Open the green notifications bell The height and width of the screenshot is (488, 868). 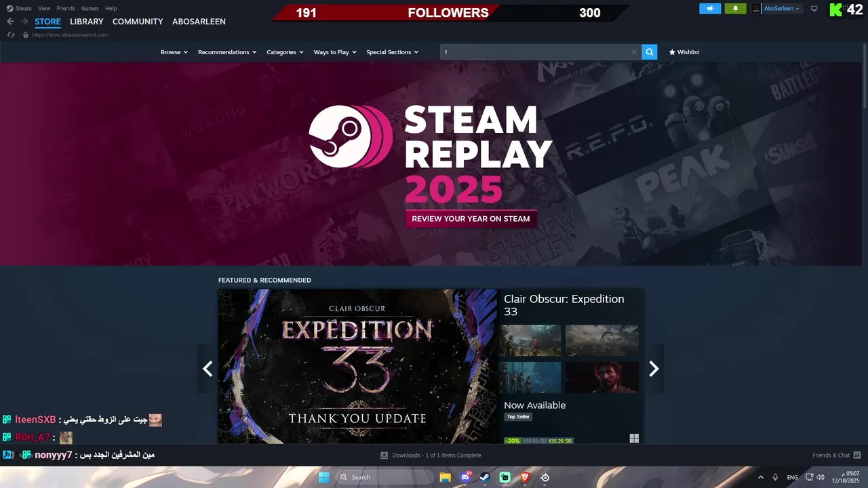tap(735, 9)
